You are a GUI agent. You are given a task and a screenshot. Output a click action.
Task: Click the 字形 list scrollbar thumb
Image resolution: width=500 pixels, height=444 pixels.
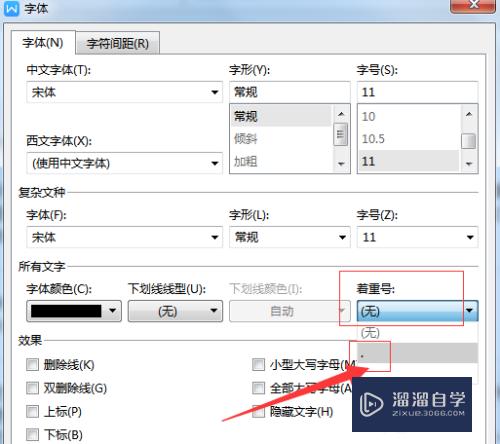tap(341, 134)
